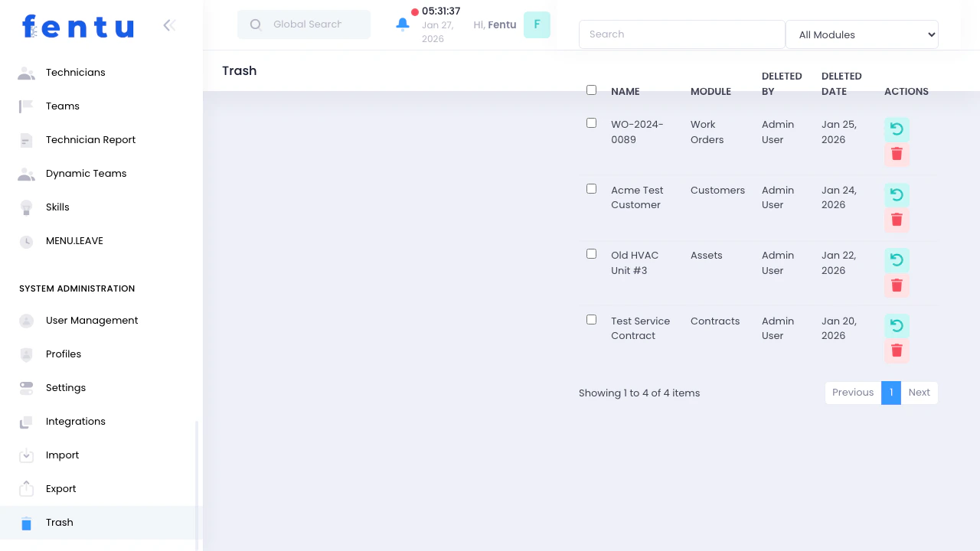Collapse the sidebar with the double-chevron icon
980x551 pixels.
[169, 25]
